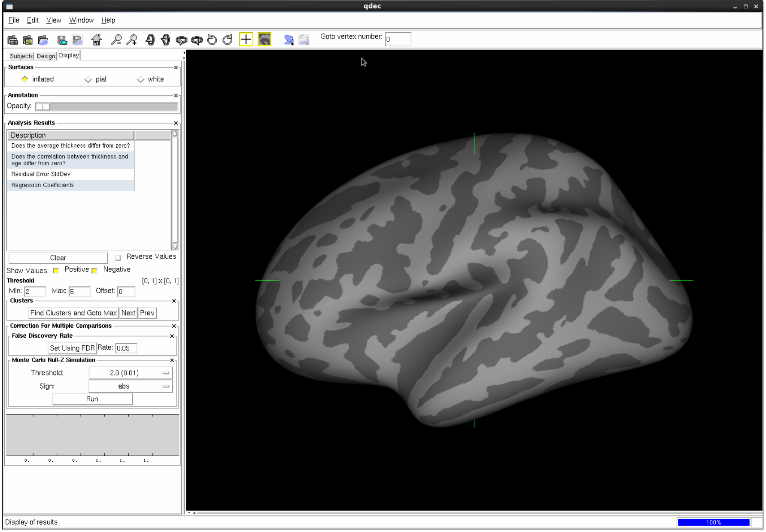Collapse the Clusters section

click(174, 300)
